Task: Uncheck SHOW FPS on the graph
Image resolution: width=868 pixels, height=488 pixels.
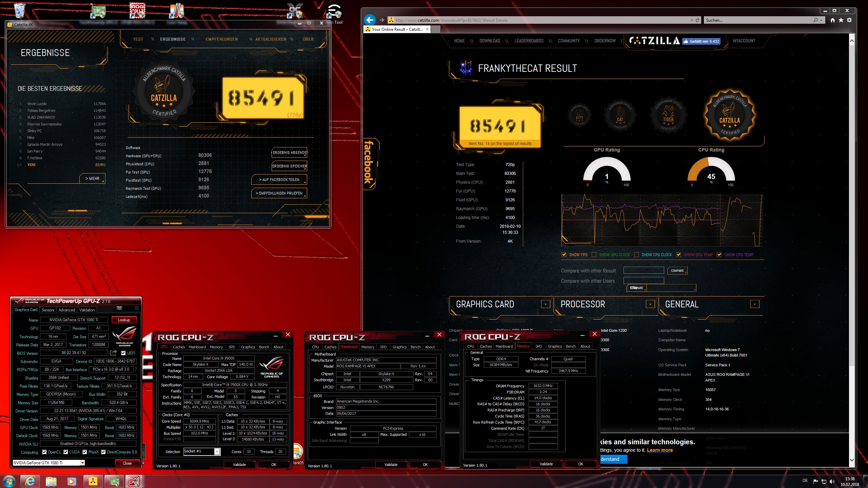Action: pyautogui.click(x=564, y=255)
